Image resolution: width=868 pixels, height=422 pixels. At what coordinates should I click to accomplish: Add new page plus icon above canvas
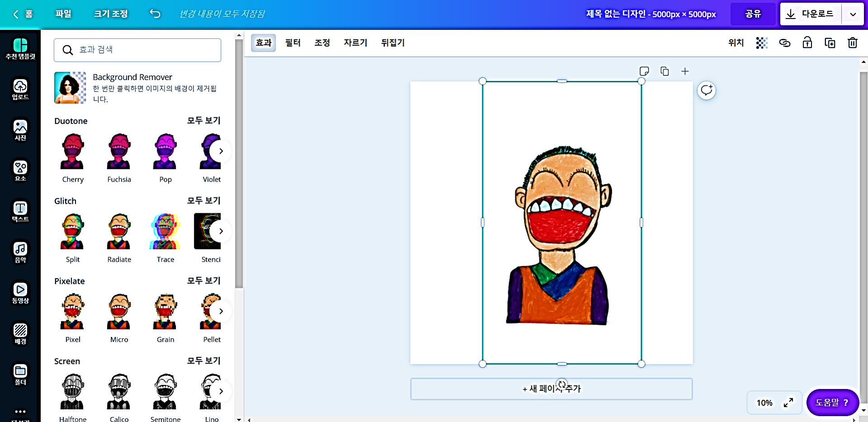[685, 71]
